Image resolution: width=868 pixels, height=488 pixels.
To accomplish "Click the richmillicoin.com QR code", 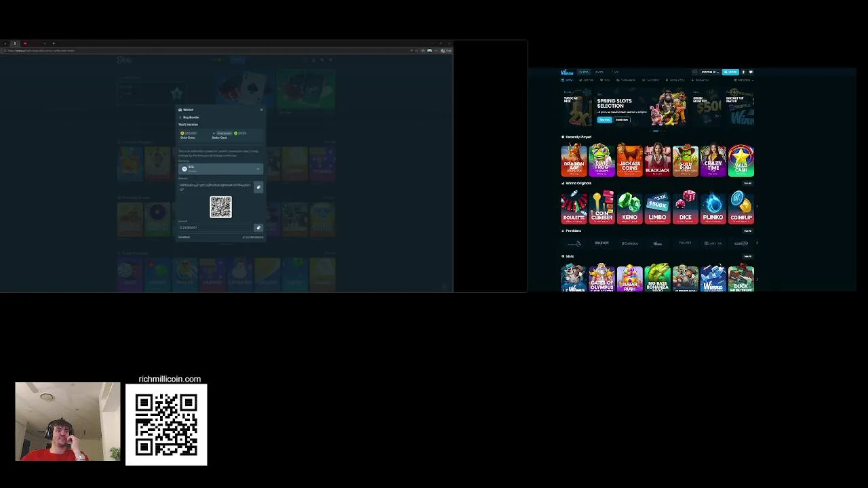I will click(166, 425).
